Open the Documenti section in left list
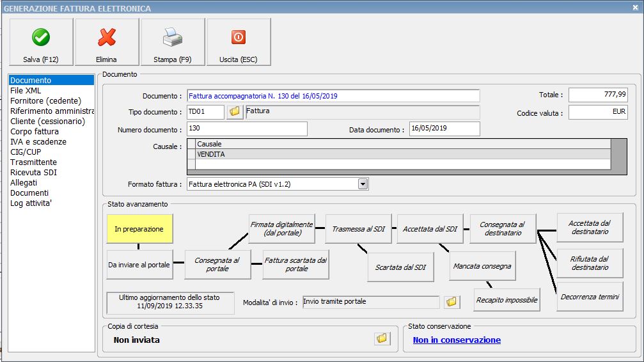Viewport: 644px width, 362px height. [x=51, y=193]
